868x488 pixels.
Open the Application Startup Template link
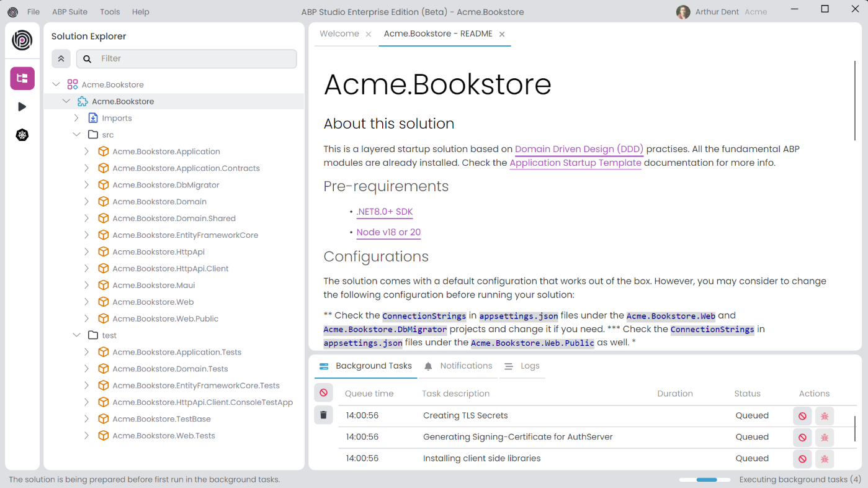tap(575, 163)
